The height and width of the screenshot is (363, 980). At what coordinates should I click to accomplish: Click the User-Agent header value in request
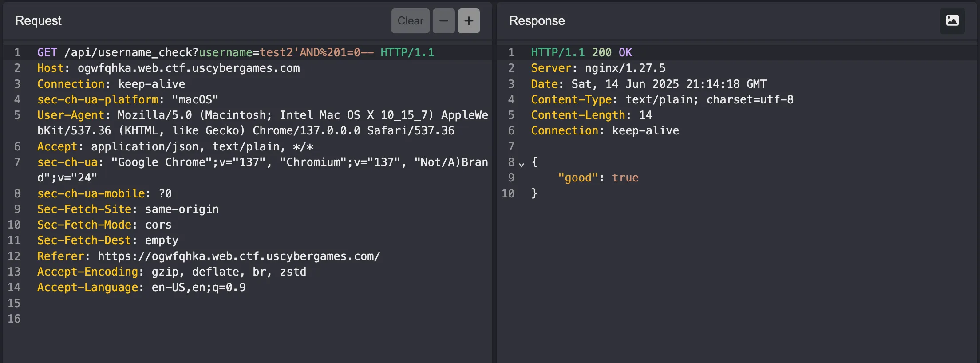point(302,115)
